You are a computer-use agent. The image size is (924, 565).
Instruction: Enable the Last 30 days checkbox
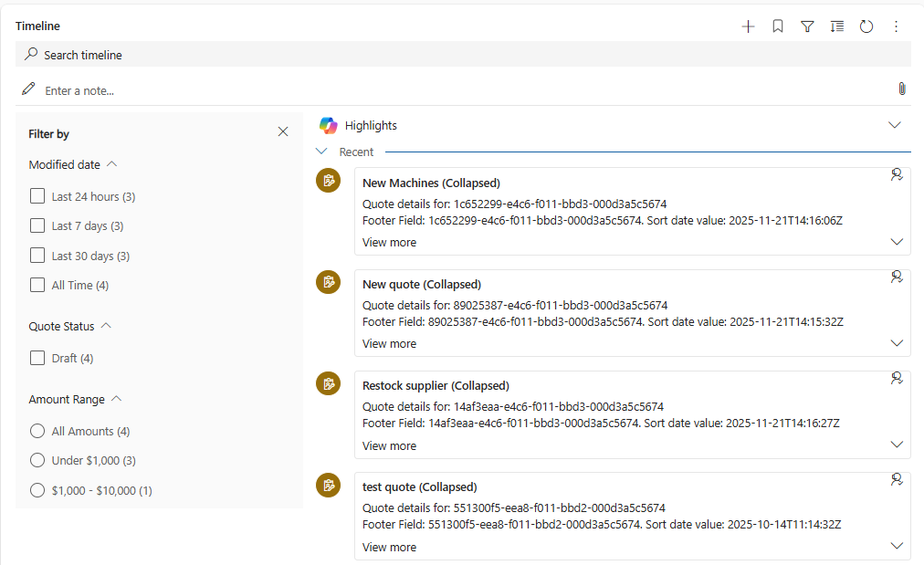pos(37,256)
